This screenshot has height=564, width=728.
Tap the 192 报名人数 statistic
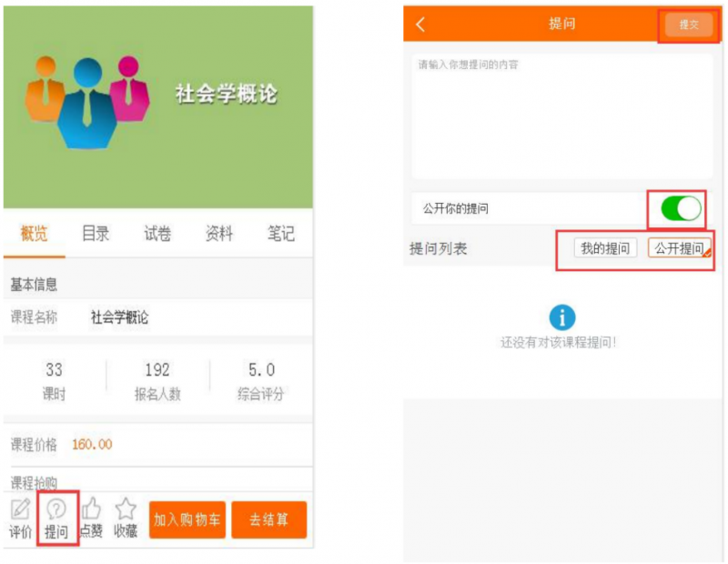tap(157, 381)
